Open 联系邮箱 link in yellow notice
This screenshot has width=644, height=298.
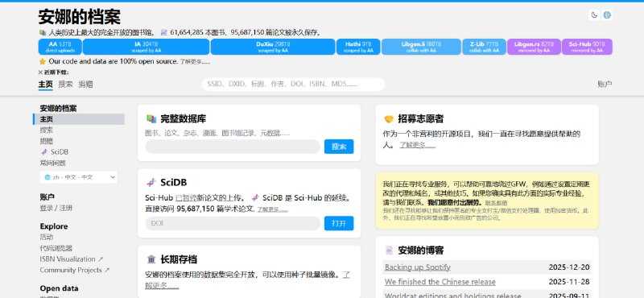click(496, 203)
